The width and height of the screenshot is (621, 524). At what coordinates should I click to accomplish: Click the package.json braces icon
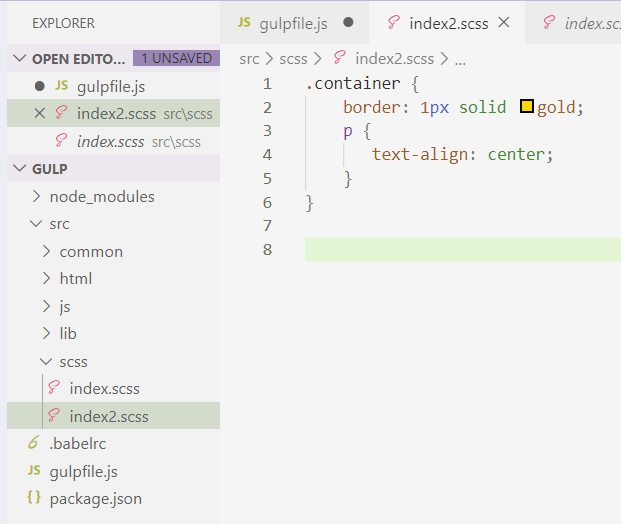33,498
